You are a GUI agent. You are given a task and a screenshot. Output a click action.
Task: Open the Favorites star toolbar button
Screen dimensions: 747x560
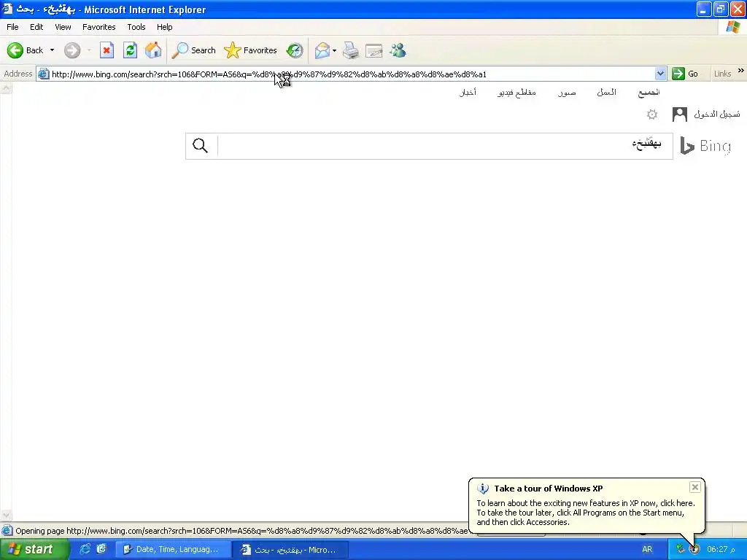(251, 50)
